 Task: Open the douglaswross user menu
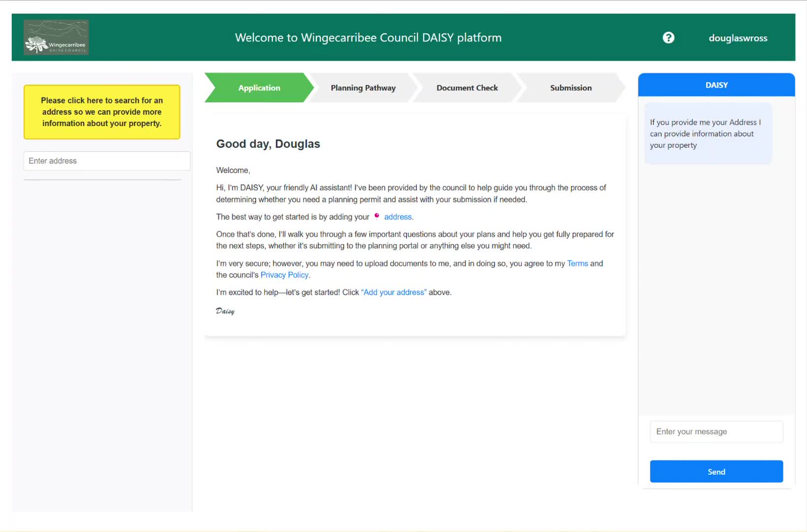point(738,38)
